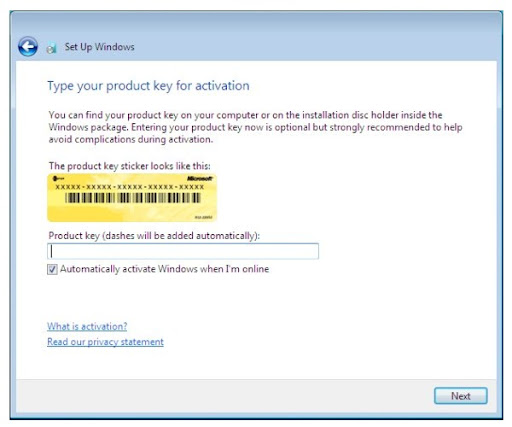This screenshot has width=512, height=427.
Task: Click the barcode on the product key sticker
Action: (133, 198)
